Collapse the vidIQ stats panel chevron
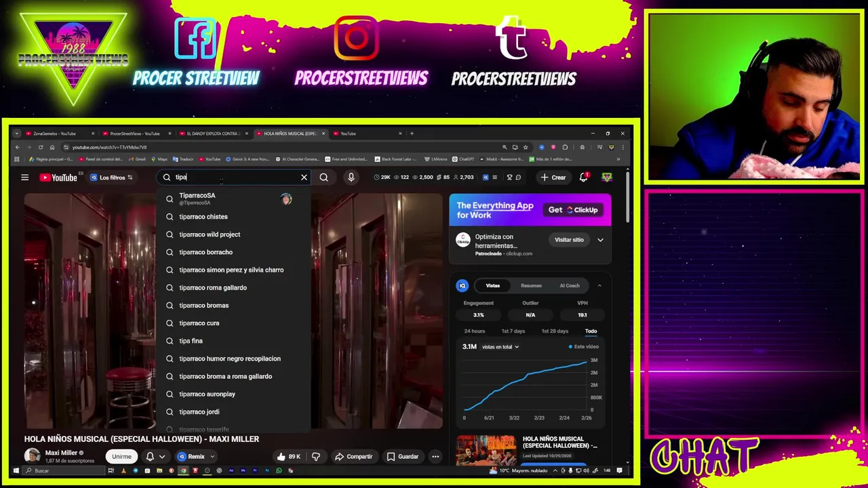This screenshot has height=488, width=868. pos(599,286)
